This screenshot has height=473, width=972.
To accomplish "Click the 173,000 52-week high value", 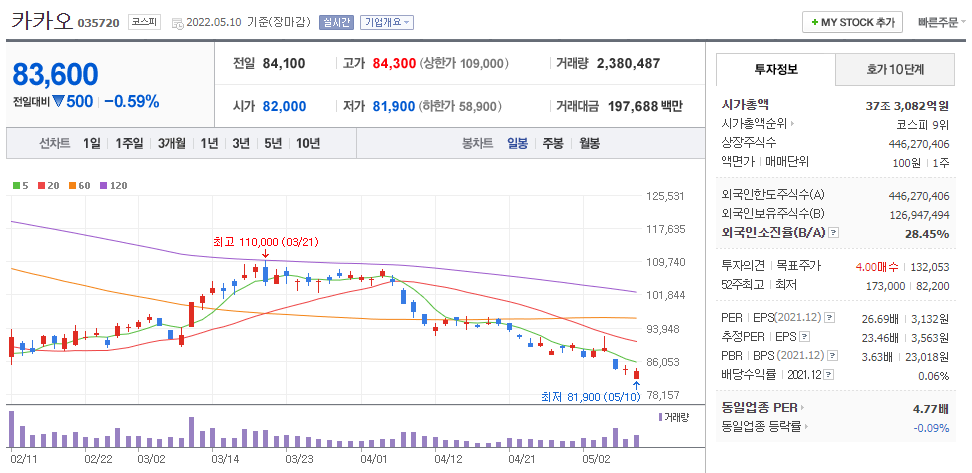I will (x=885, y=285).
